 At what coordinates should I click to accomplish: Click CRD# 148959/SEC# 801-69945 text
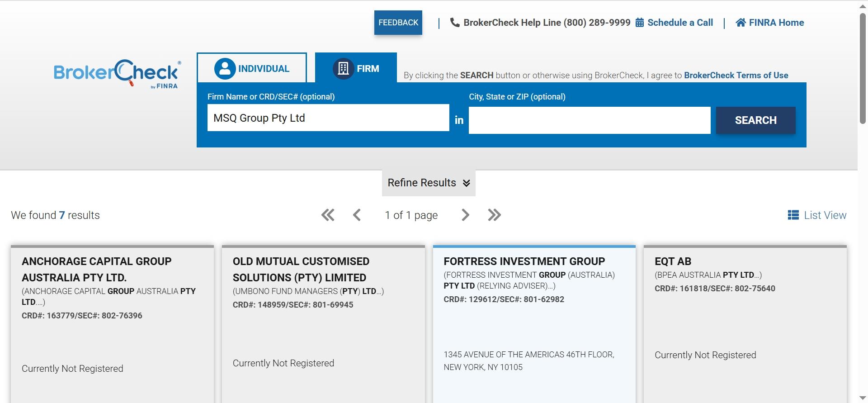[293, 305]
